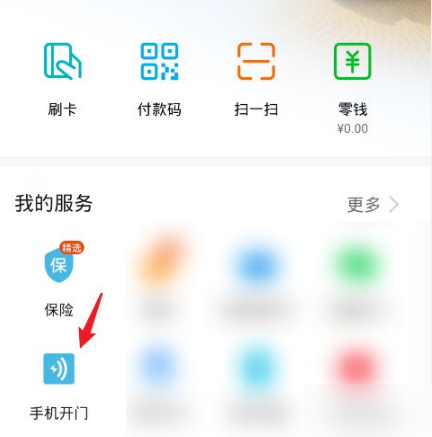Open the 更多 link
The height and width of the screenshot is (437, 432).
tap(364, 204)
